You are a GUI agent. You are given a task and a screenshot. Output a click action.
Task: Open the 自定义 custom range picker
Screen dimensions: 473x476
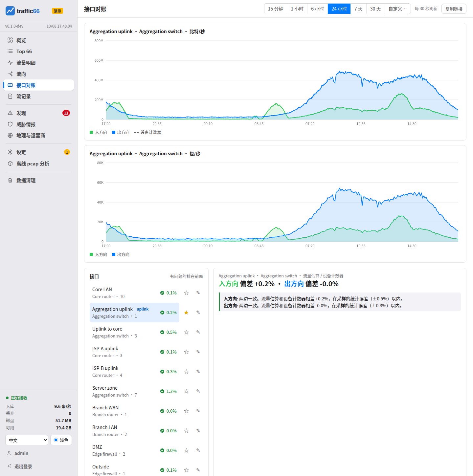[398, 9]
